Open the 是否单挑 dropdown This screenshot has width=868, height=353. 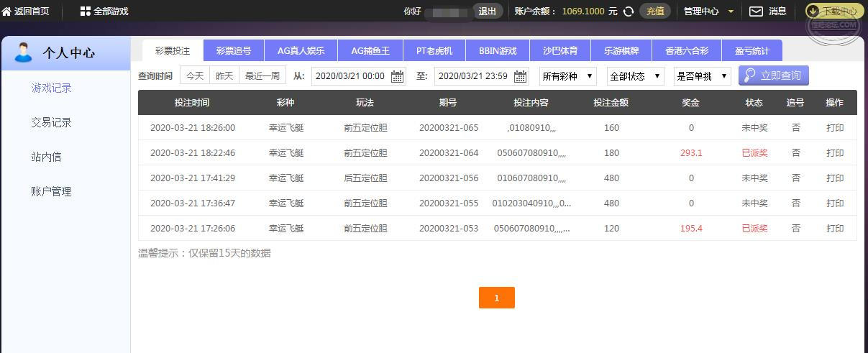coord(703,76)
